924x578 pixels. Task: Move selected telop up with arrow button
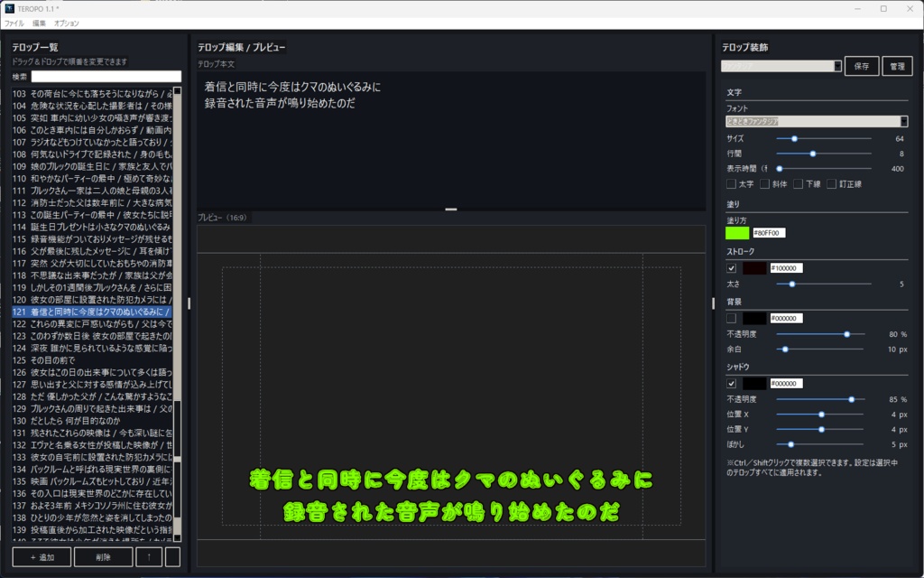click(x=149, y=556)
